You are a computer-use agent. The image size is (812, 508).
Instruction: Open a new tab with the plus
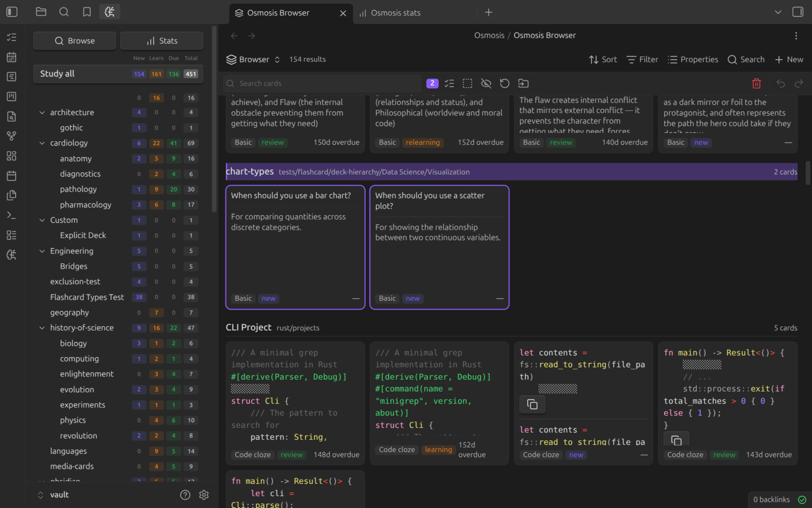pyautogui.click(x=488, y=12)
